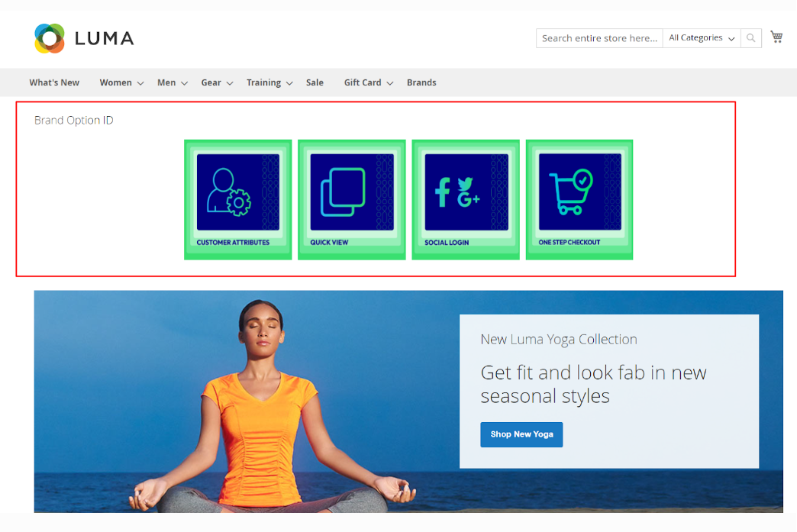Click the yoga woman banner image
This screenshot has width=797, height=532.
click(x=260, y=405)
